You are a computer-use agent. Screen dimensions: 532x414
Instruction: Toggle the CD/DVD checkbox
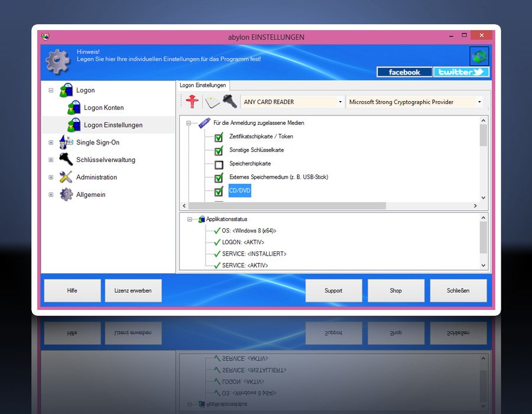pyautogui.click(x=219, y=192)
